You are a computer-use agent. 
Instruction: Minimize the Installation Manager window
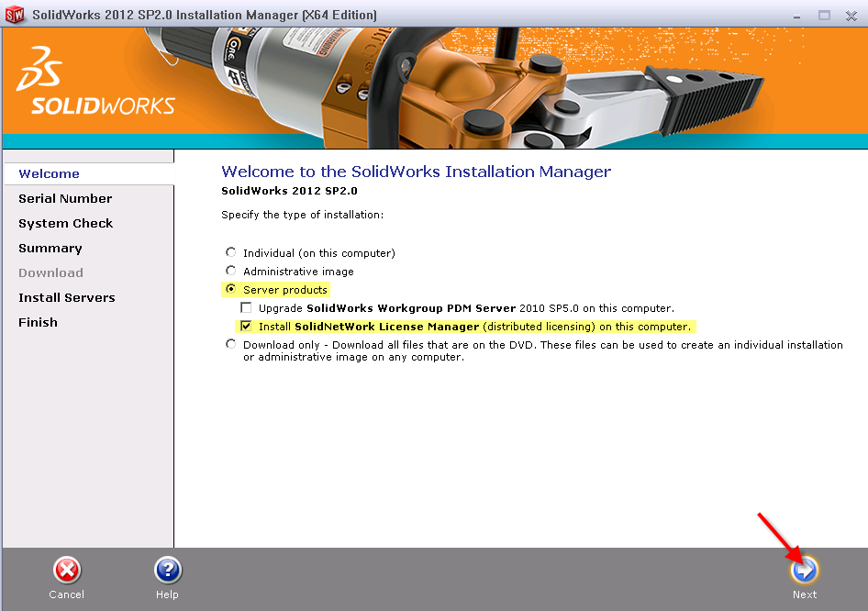point(797,16)
